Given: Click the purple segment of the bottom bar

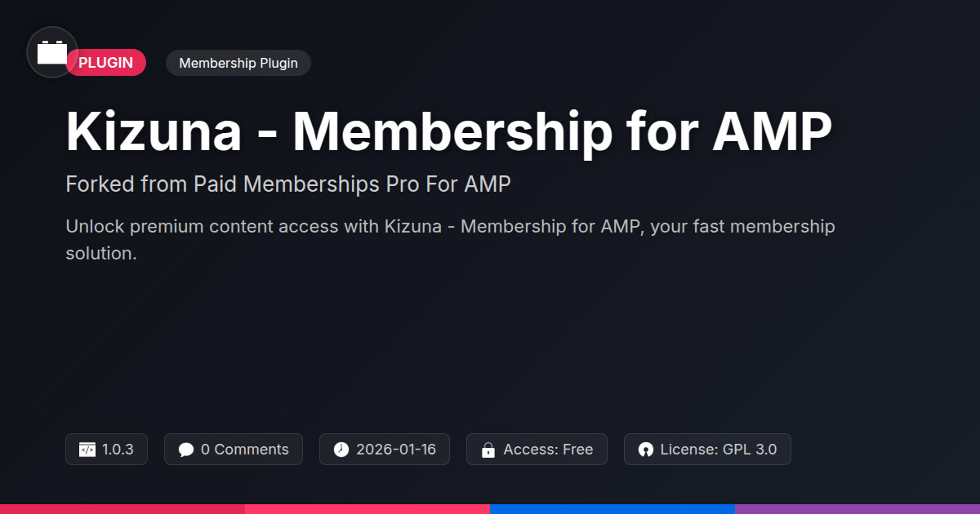Looking at the screenshot, I should tap(857, 509).
